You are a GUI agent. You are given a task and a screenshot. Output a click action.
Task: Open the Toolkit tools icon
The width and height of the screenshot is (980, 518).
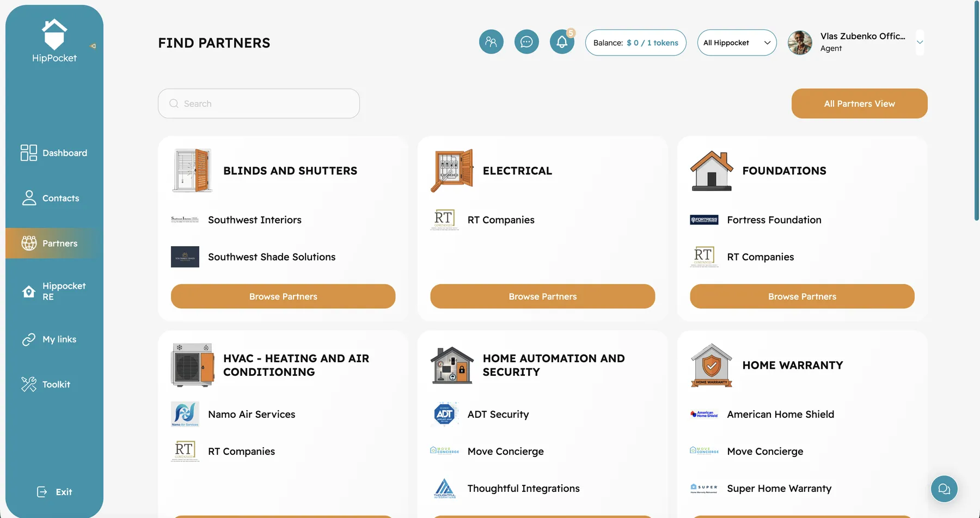(x=29, y=385)
